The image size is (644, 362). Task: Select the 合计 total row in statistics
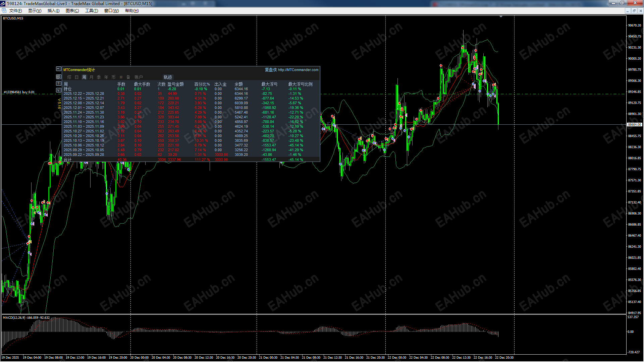[x=67, y=160]
